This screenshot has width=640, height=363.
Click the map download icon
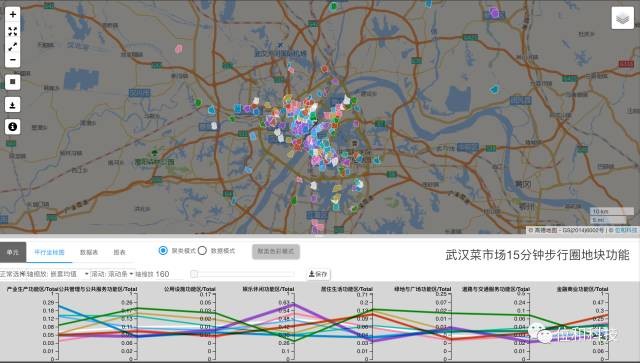click(13, 105)
